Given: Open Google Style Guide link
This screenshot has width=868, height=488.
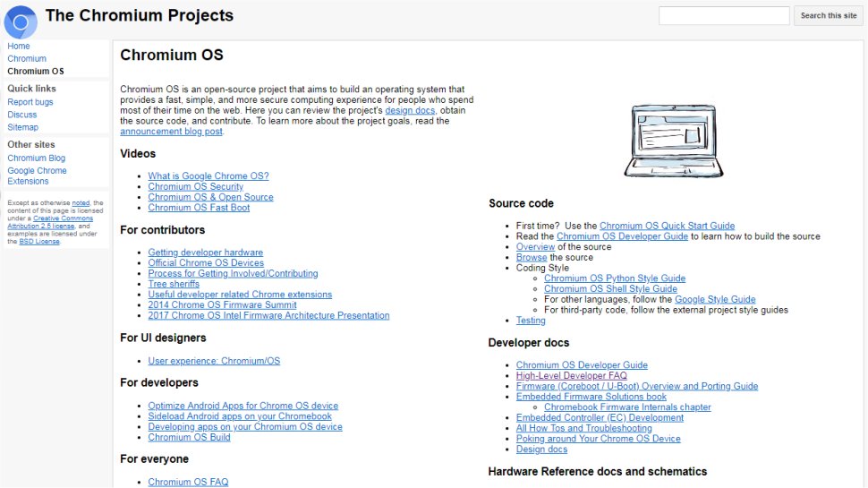Looking at the screenshot, I should (715, 299).
